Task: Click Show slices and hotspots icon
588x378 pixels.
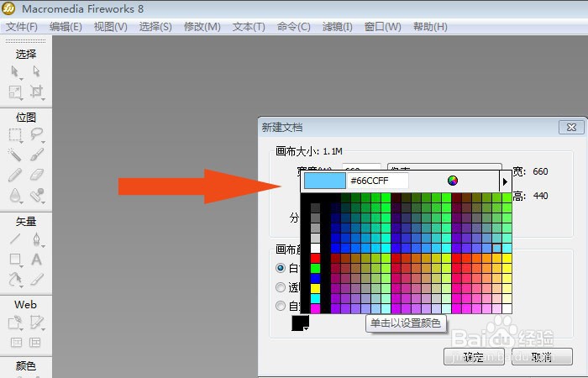Action: tap(35, 342)
